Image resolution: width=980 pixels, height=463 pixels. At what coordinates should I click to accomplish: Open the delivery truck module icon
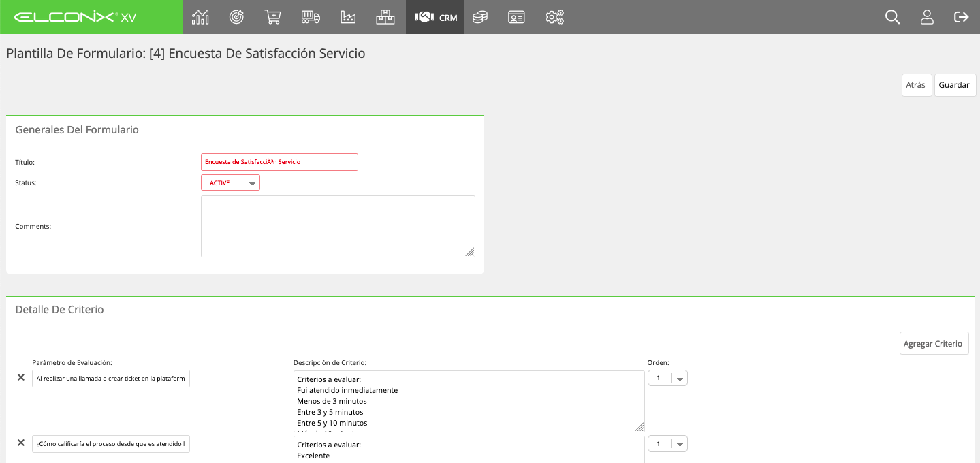point(311,17)
